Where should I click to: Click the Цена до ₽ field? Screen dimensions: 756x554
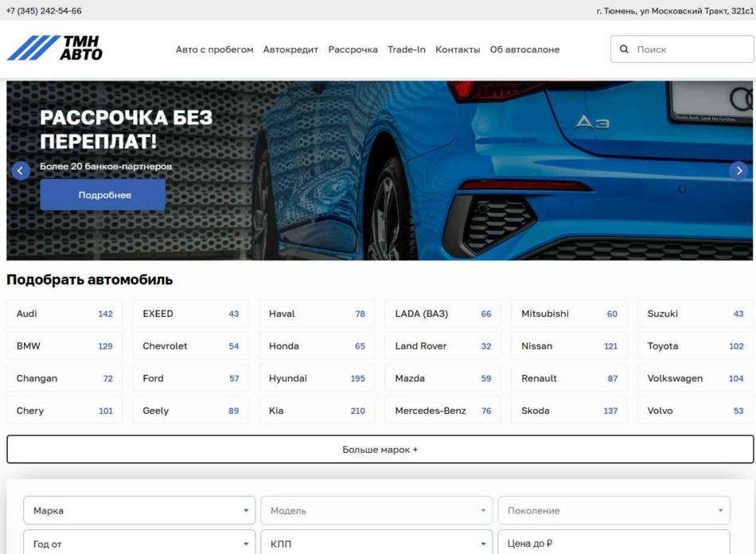coord(614,542)
